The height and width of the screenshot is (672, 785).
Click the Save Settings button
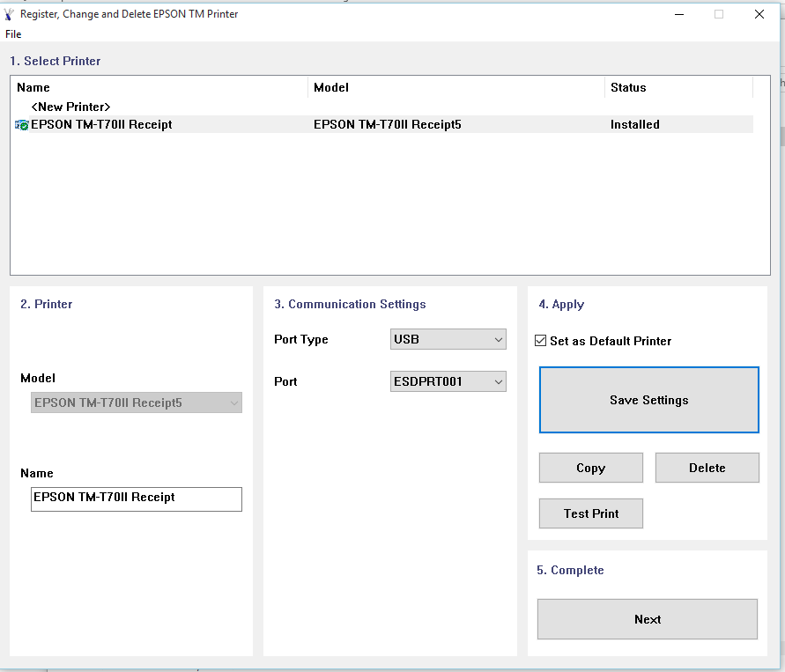coord(648,400)
